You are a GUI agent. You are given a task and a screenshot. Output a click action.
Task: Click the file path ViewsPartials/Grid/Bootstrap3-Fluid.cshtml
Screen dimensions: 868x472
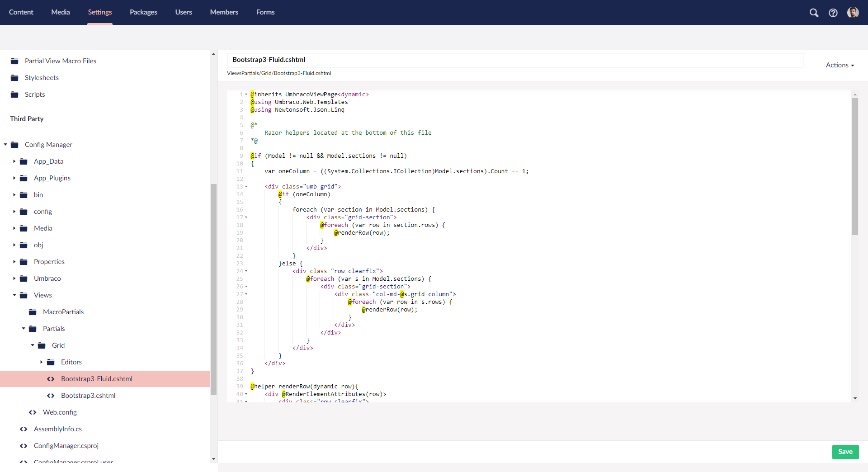pyautogui.click(x=279, y=73)
